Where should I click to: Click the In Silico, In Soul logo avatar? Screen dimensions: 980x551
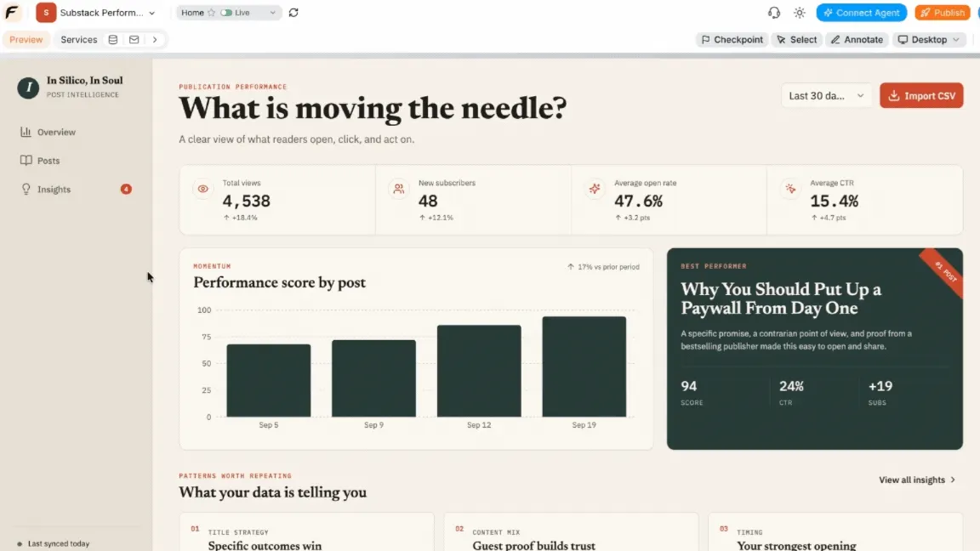click(28, 88)
